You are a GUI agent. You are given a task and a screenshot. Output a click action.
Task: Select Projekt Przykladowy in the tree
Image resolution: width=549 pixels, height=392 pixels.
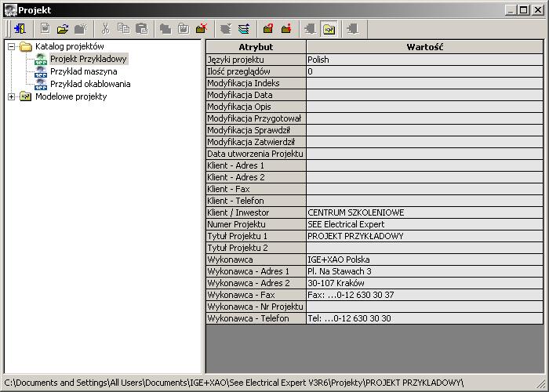88,59
